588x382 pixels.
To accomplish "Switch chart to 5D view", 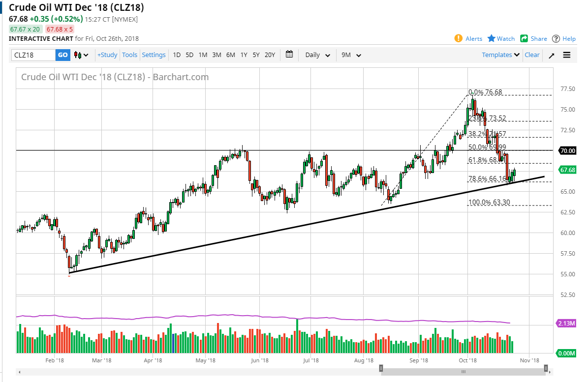I will tap(189, 55).
